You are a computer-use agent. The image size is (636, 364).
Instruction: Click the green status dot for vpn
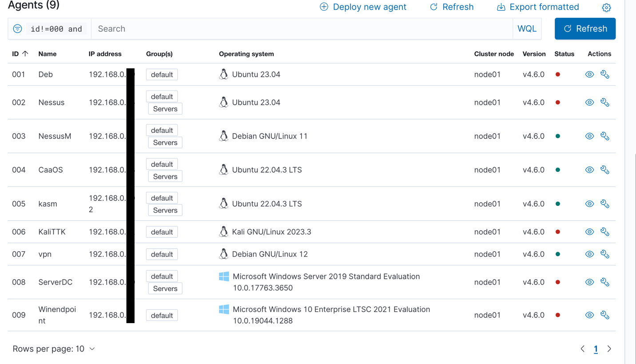pos(558,254)
